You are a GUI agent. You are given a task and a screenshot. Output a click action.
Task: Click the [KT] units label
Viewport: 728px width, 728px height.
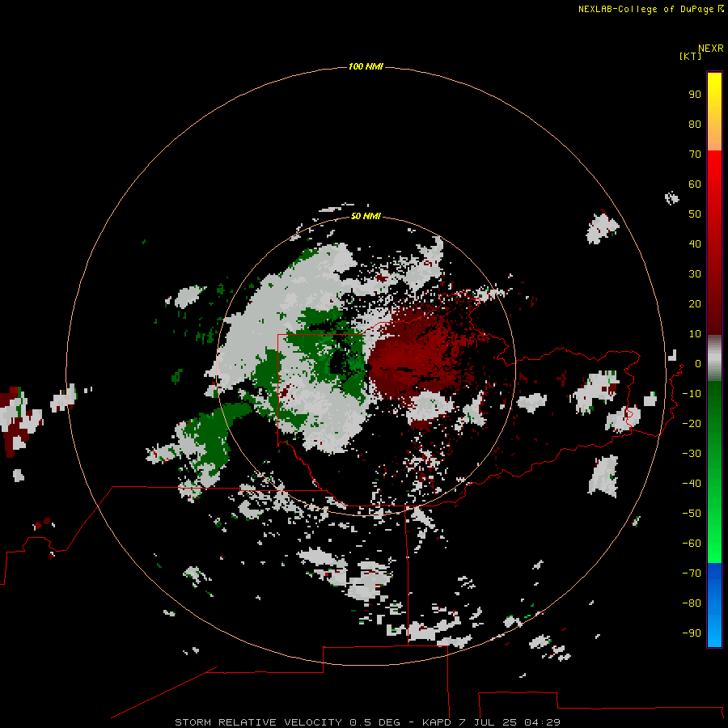coord(691,57)
